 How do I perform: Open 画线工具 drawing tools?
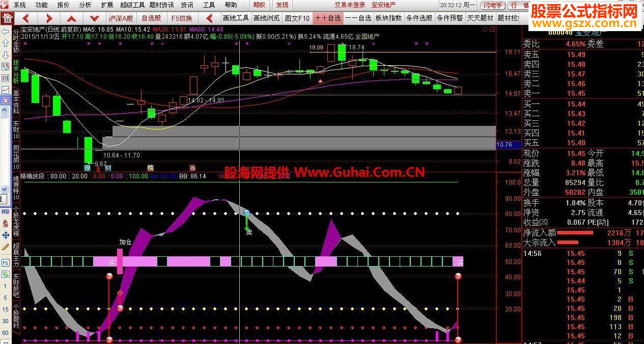[x=236, y=18]
